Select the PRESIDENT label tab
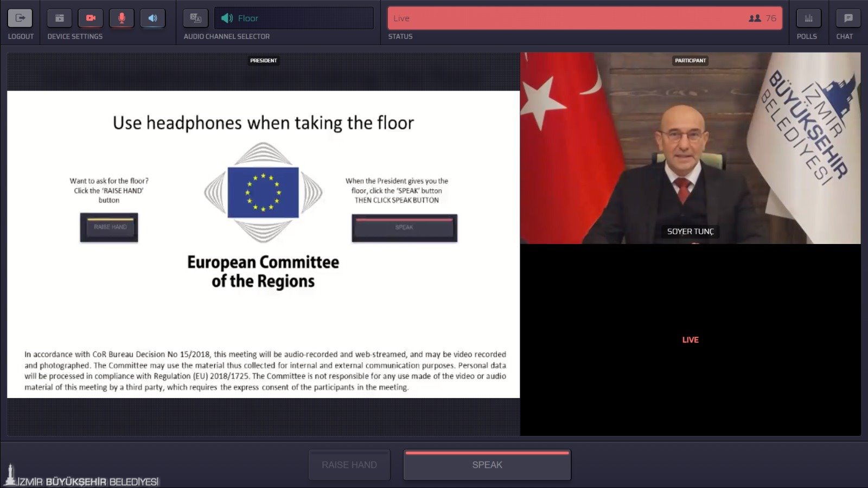Screen dimensions: 868x488 264,61
